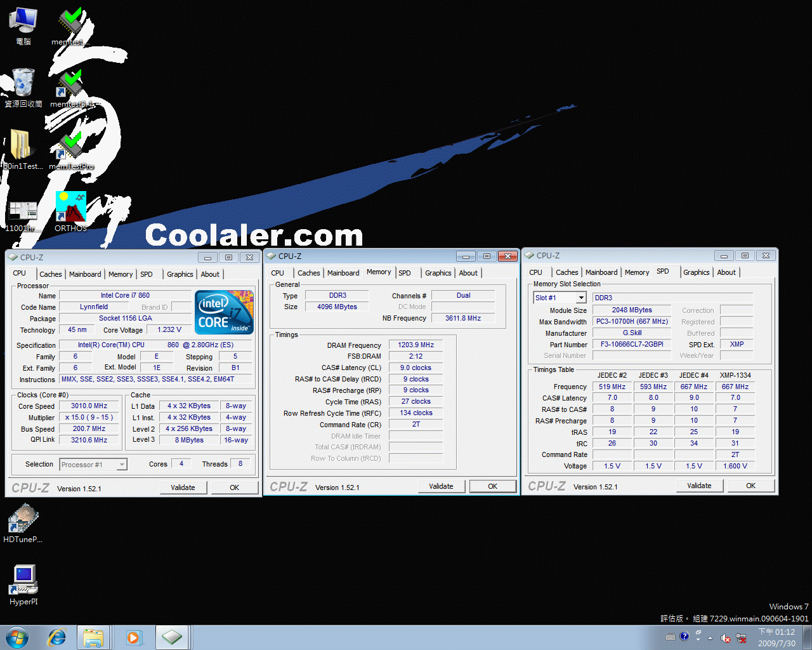The width and height of the screenshot is (812, 650).
Task: Click the NB Frequency value '3611.8 MHz'
Action: 463,318
